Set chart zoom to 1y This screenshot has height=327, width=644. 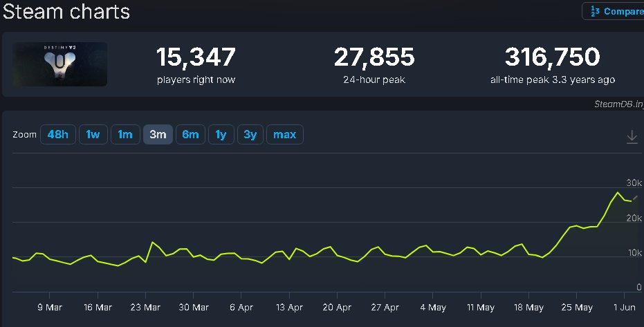click(221, 135)
